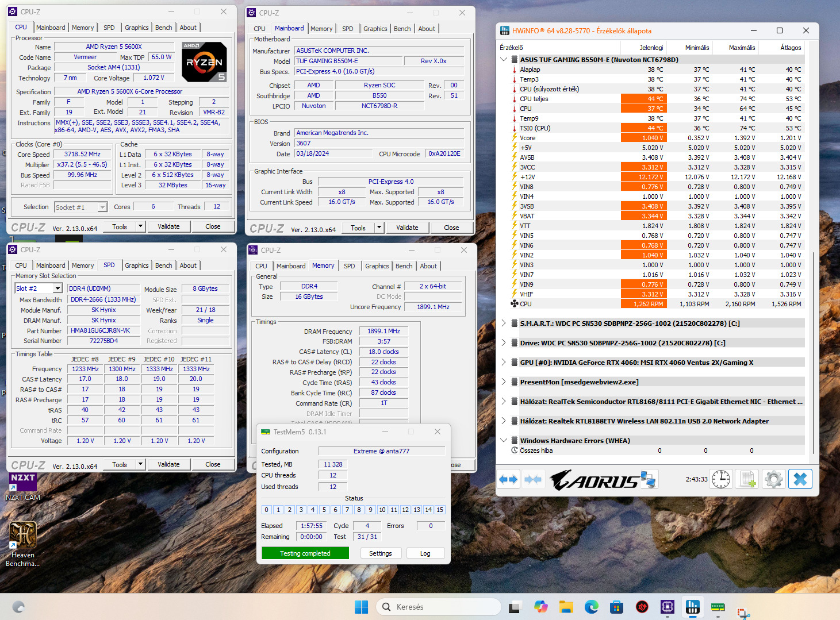Collapse the ASUS TUF GAMING B550M-E sensor group

[504, 59]
